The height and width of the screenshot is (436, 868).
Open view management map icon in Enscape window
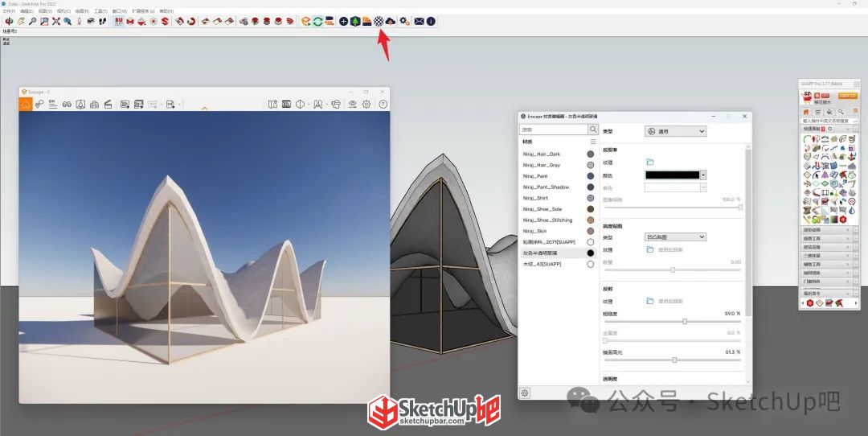[272, 104]
